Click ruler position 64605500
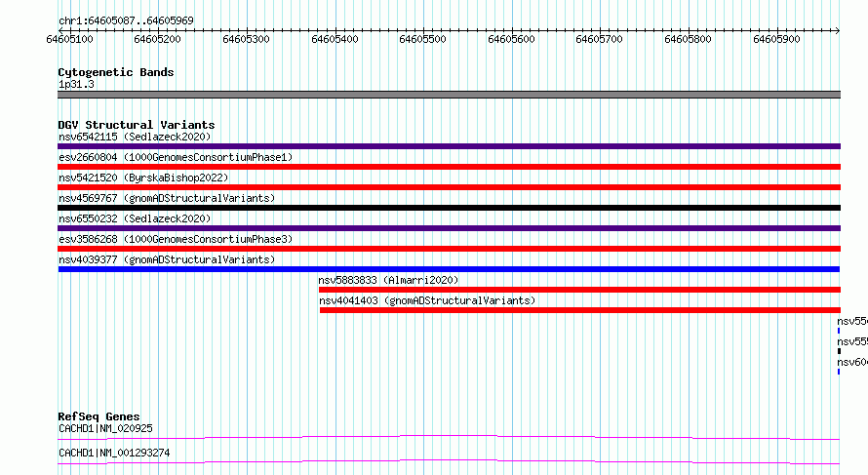 coord(423,39)
